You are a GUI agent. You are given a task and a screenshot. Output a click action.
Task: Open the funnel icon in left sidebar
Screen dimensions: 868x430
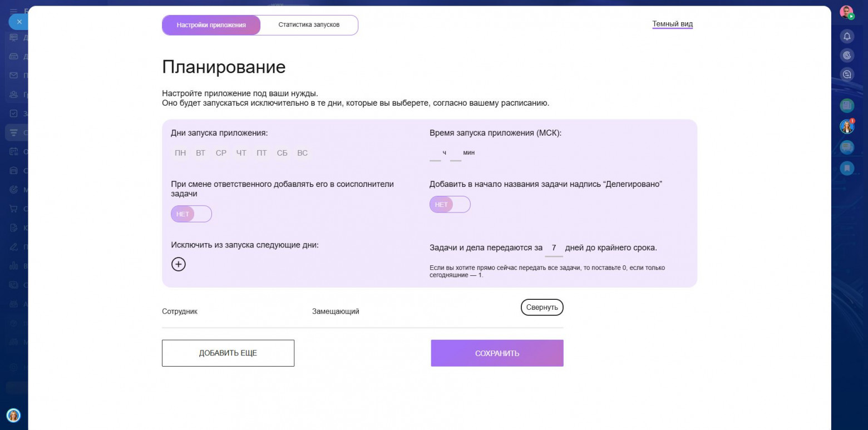[x=13, y=132]
